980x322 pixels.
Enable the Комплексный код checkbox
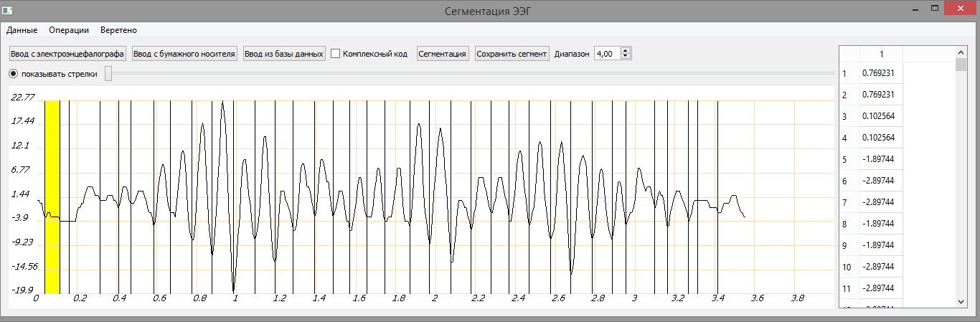tap(335, 54)
